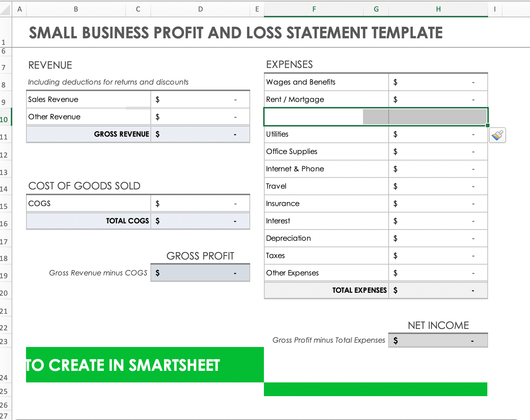Click column B header
Image resolution: width=530 pixels, height=420 pixels.
(x=76, y=9)
